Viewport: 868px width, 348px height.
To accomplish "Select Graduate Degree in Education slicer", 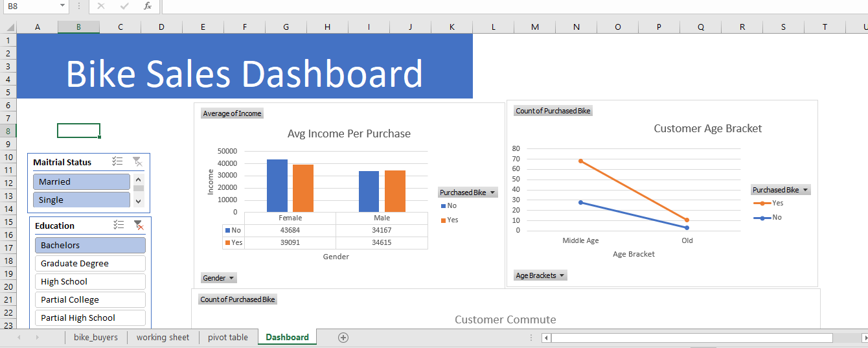I will point(90,264).
